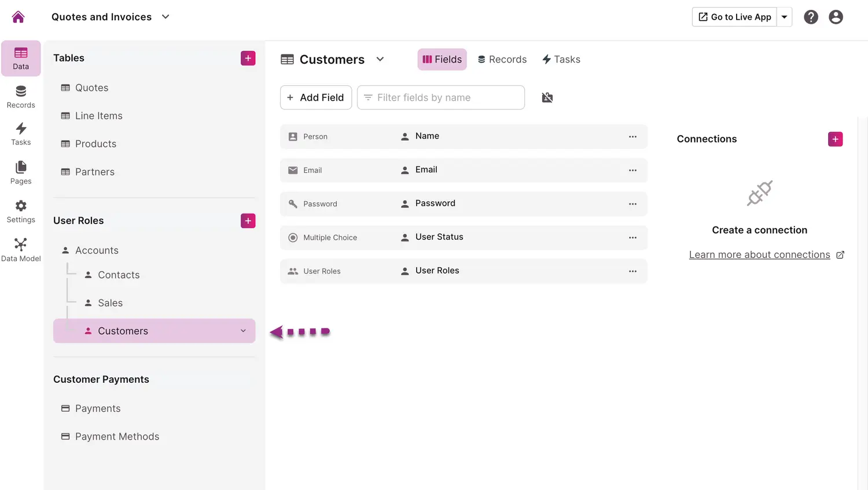This screenshot has width=868, height=490.
Task: Add a new connection with plus button
Action: [835, 139]
